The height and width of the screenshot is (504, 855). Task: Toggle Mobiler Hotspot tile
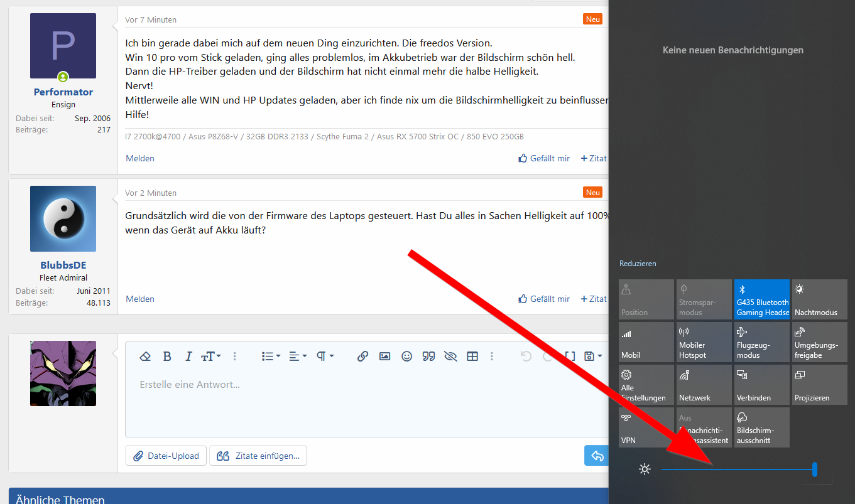click(x=704, y=342)
